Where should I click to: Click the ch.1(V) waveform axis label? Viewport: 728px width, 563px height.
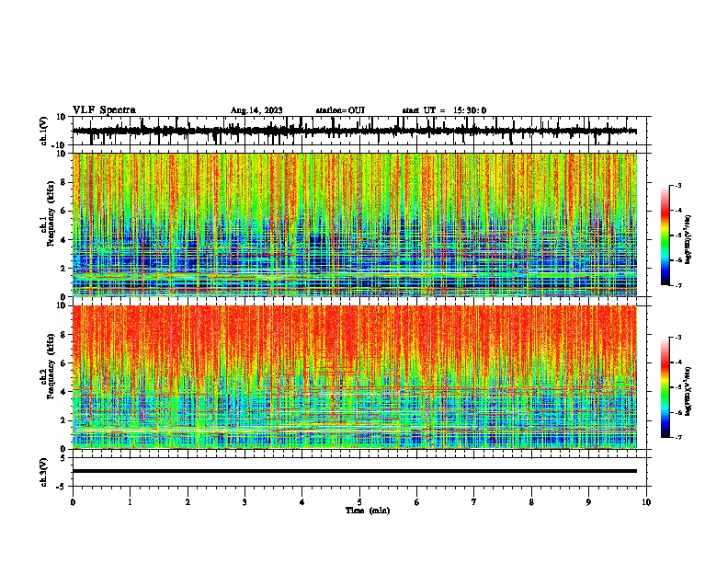(44, 131)
